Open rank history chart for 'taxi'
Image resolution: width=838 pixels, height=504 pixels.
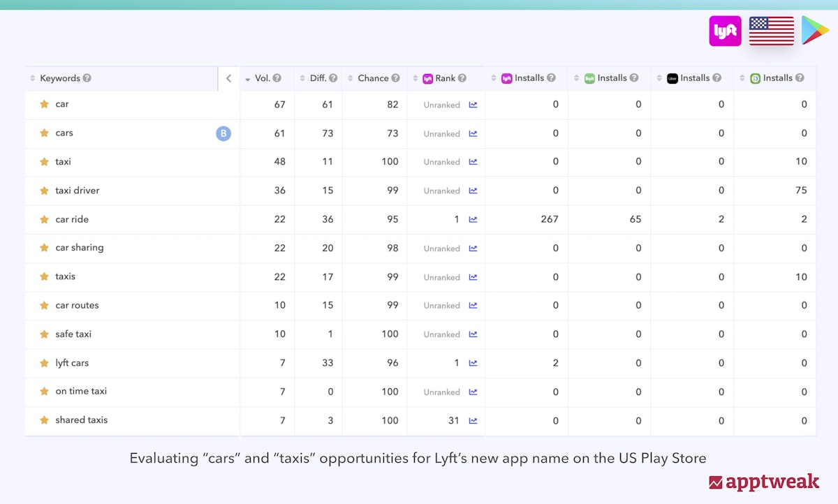pos(473,162)
